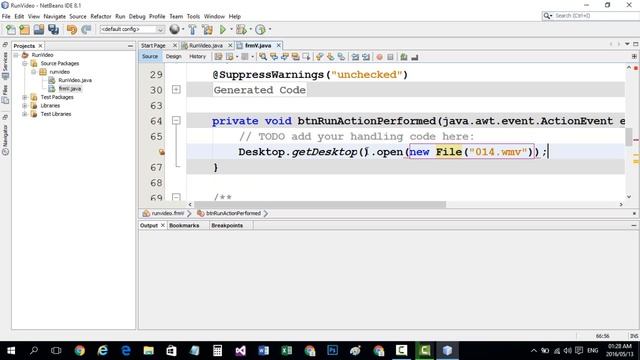Click the Search input field
Screen dimensions: 640x360
(595, 16)
